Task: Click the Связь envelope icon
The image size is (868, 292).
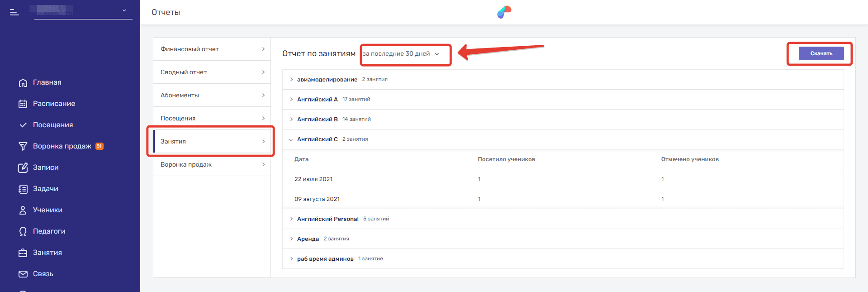Action: tap(23, 274)
